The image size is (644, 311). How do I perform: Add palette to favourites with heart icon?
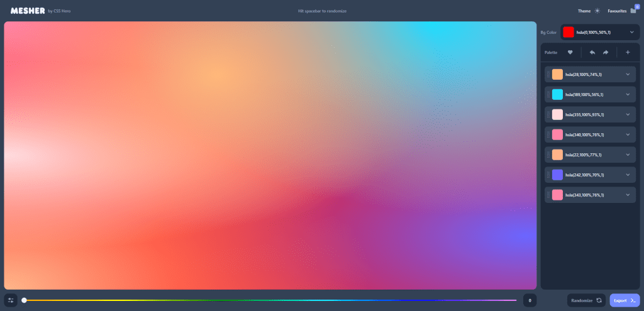[x=570, y=52]
